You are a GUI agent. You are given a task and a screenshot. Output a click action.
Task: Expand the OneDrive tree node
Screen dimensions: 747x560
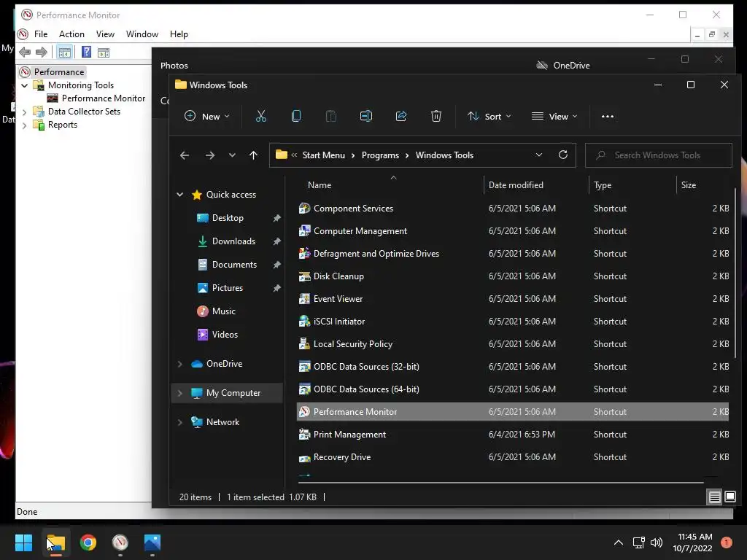[x=180, y=364]
